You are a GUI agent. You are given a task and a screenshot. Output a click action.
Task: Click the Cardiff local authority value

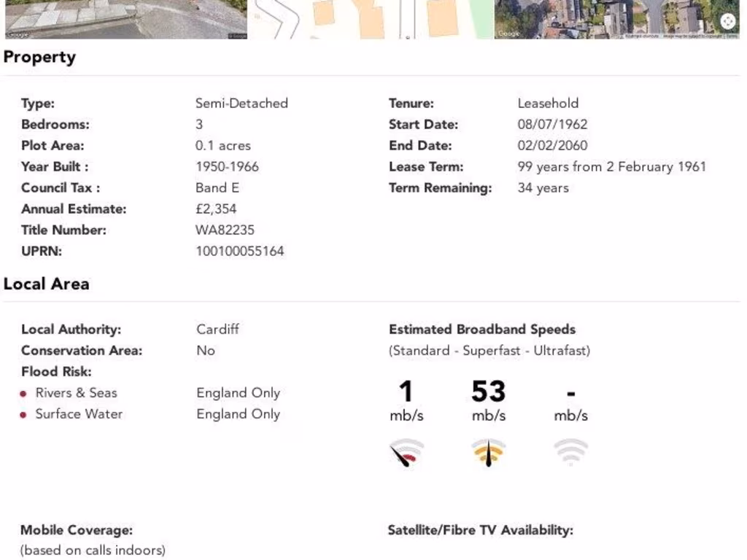(x=217, y=330)
